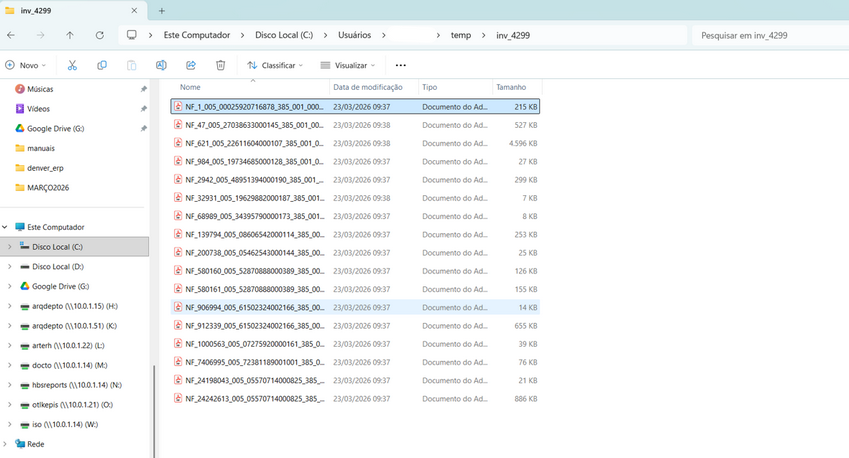Sort files by Tamanho column header
This screenshot has height=458, width=849.
(x=511, y=87)
